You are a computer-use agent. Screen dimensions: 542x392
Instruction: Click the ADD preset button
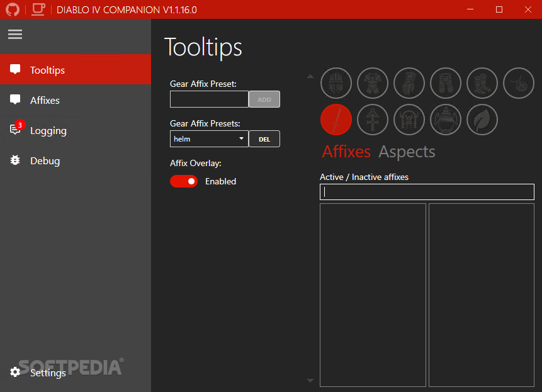(x=264, y=99)
